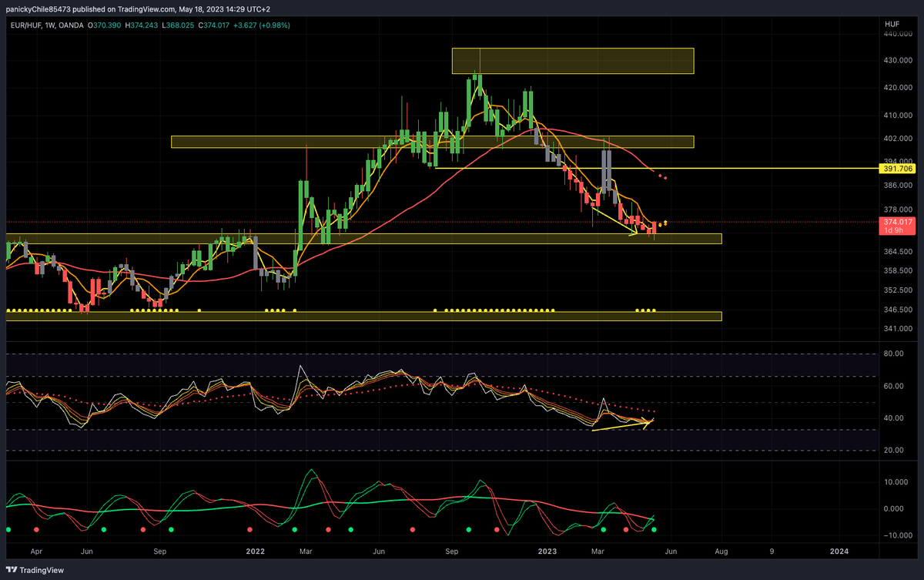Select the topmost yellow zone rectangle near 430
The image size is (924, 580).
pyautogui.click(x=573, y=61)
